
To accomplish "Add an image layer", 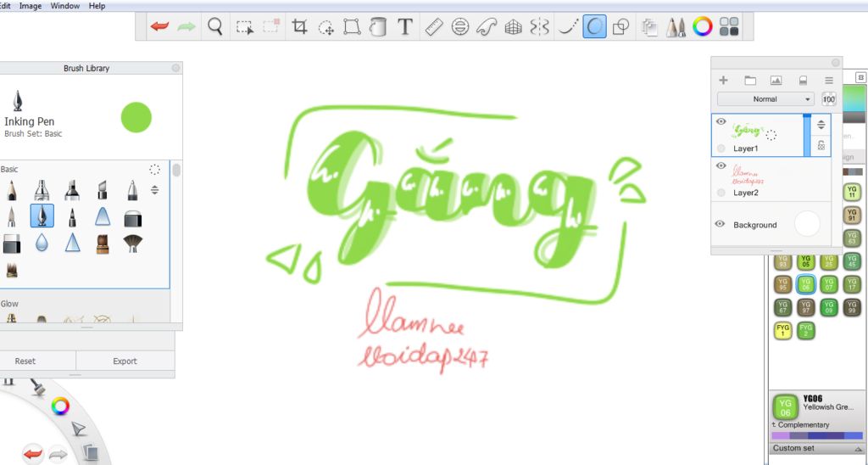I will click(x=776, y=81).
